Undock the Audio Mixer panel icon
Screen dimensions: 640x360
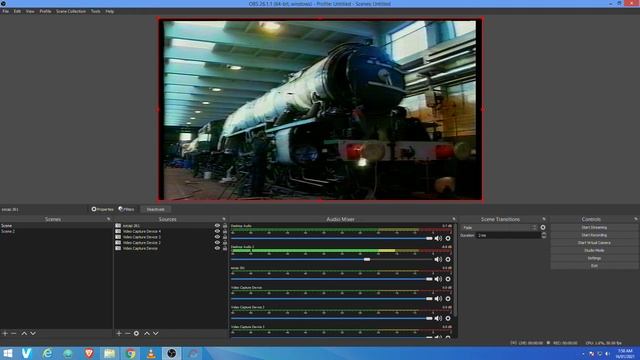click(x=454, y=219)
